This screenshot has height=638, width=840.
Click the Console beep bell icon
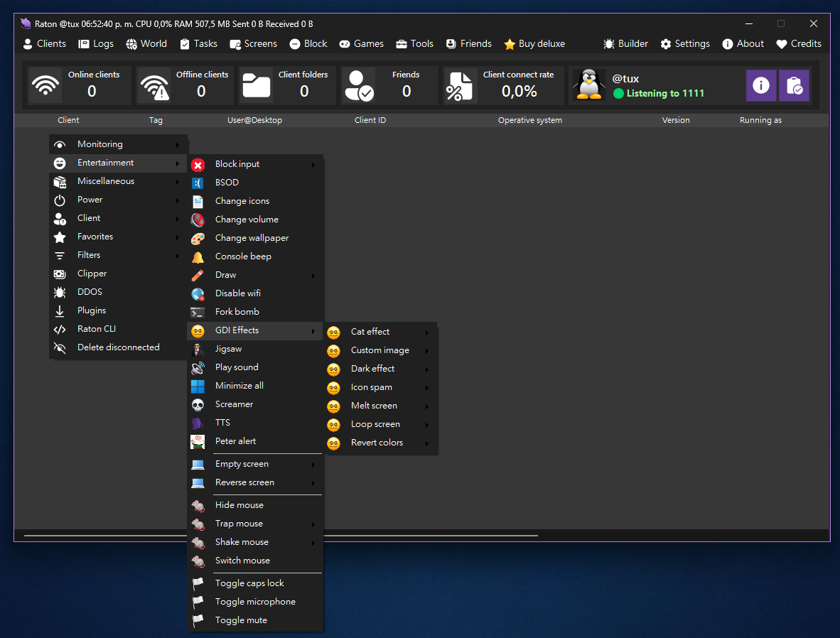click(x=198, y=256)
